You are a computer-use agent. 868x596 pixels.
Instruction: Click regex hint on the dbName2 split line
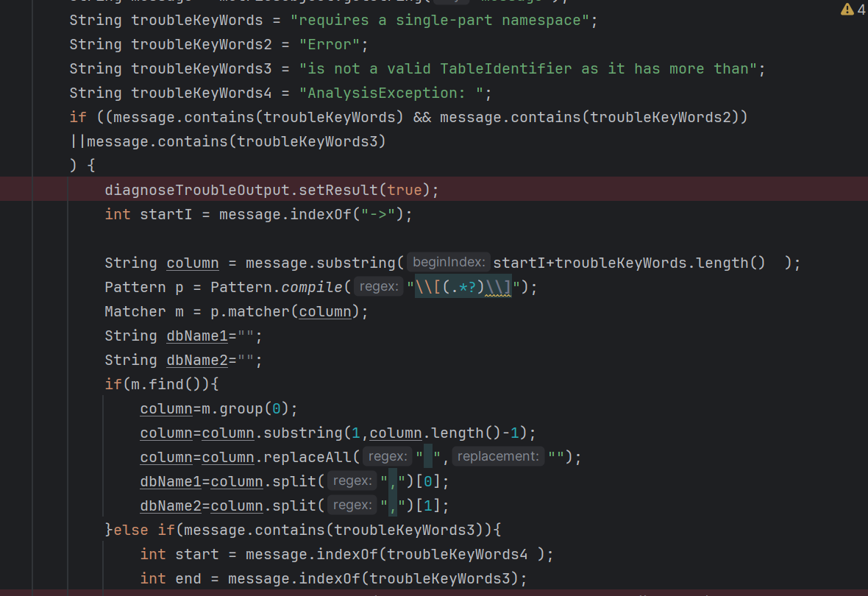pos(352,505)
